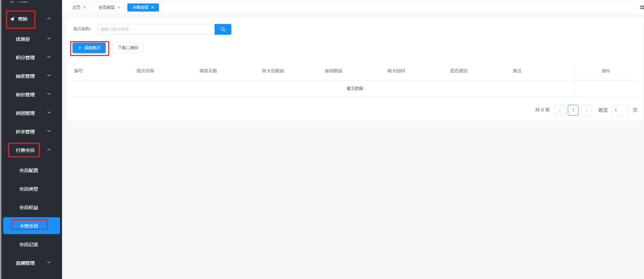Expand the 直播管理 submenu
Screen dimensions: 644x279
click(x=49, y=262)
